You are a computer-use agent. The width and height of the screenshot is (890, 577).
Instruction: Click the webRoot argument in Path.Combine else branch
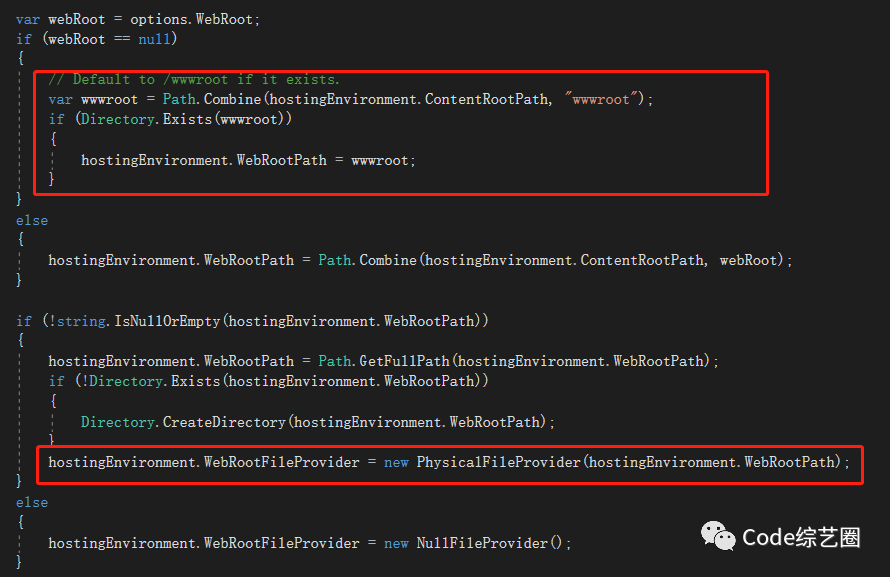click(748, 260)
